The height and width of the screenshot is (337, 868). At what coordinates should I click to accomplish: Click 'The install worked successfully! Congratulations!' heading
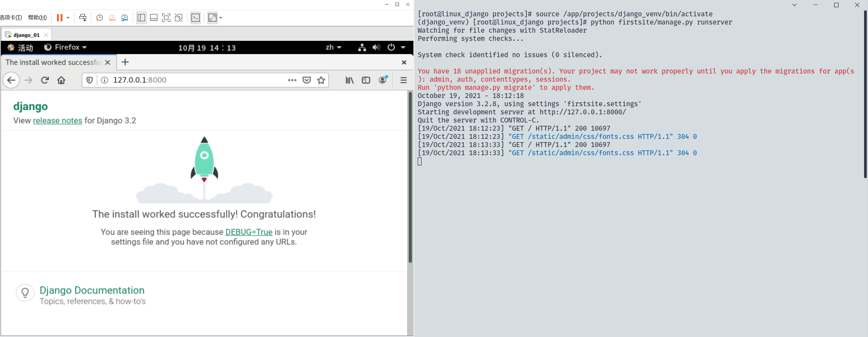[x=204, y=214]
